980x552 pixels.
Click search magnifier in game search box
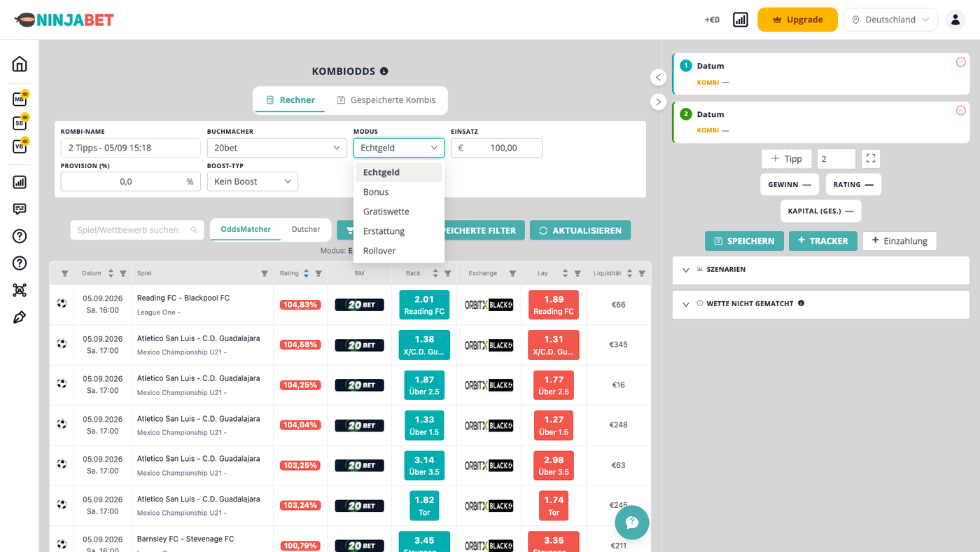tap(195, 230)
